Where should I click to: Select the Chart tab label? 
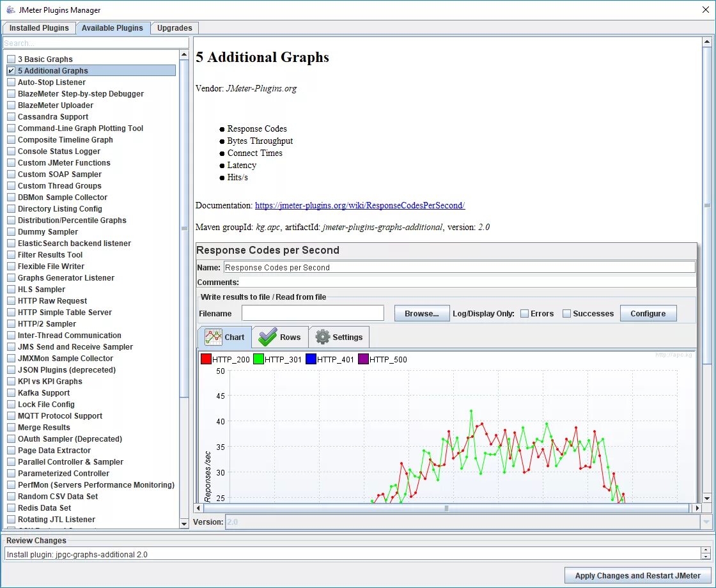click(x=234, y=337)
